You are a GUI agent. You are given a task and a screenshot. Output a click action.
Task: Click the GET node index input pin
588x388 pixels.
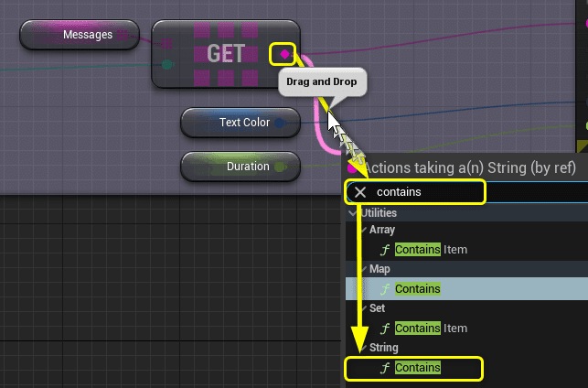166,65
